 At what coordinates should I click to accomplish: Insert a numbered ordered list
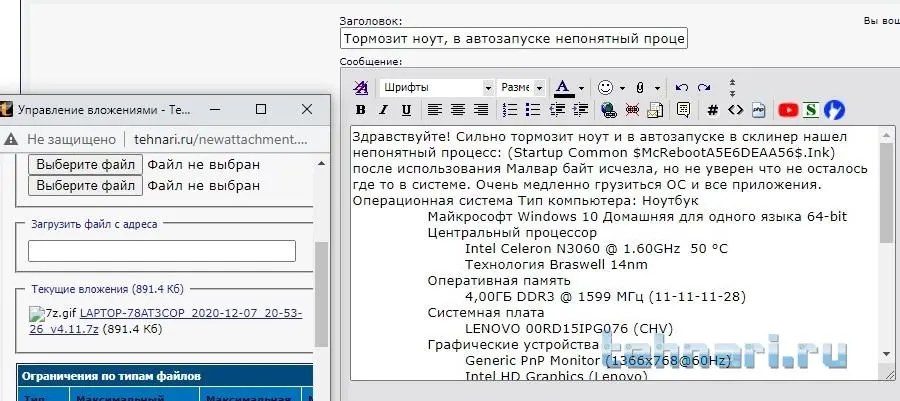510,110
